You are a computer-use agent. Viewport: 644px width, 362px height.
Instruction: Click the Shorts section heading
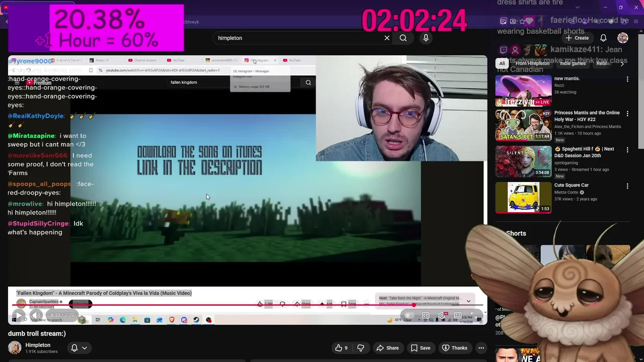click(x=516, y=233)
